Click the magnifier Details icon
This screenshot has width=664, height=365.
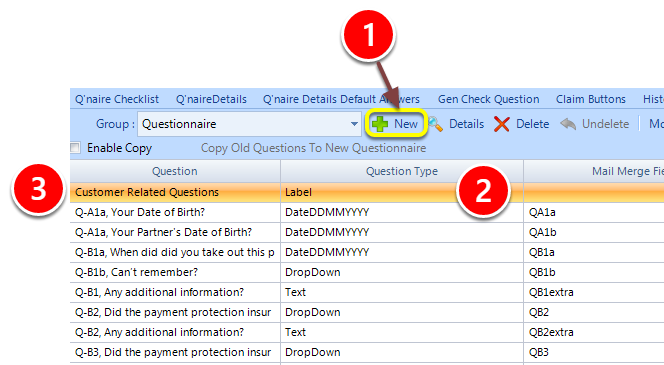[435, 124]
